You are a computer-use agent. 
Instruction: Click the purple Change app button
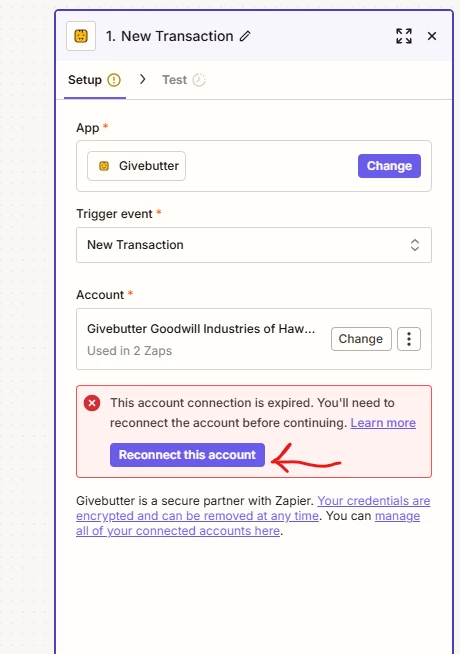(x=389, y=166)
